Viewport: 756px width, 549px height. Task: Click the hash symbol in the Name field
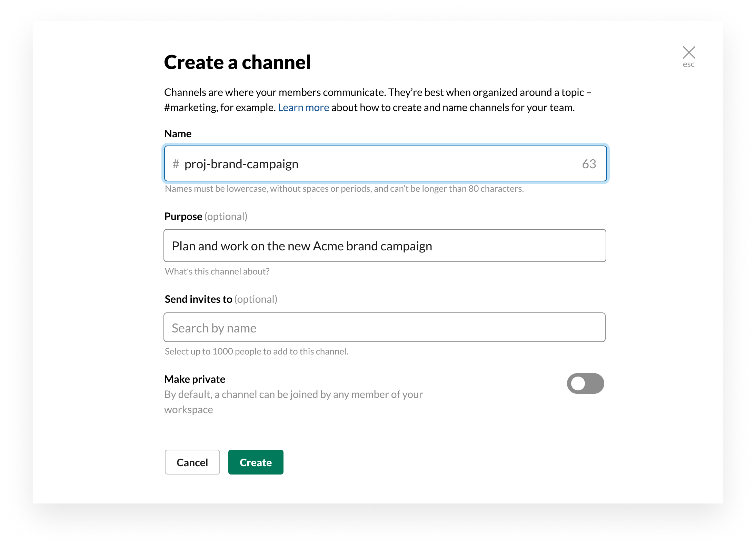tap(176, 164)
